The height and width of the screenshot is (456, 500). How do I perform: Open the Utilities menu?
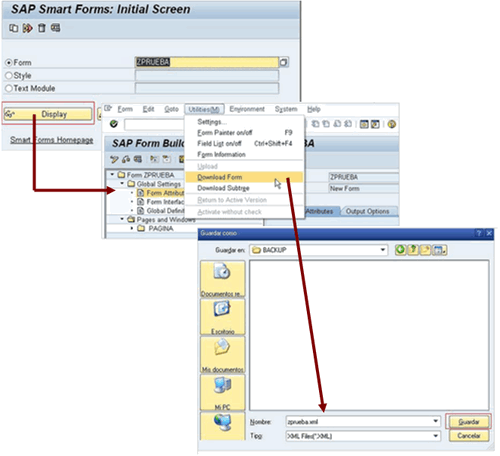click(x=204, y=109)
